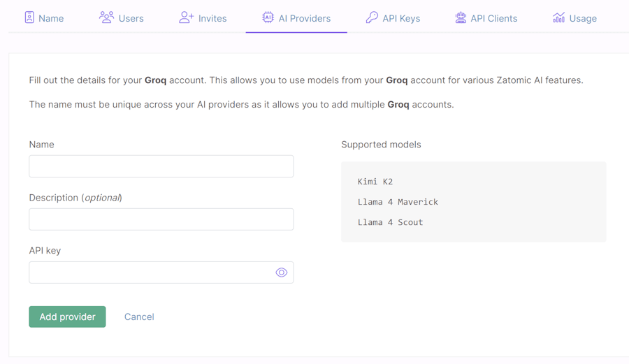Click the Users tab people icon
629x364 pixels.
[x=106, y=17]
